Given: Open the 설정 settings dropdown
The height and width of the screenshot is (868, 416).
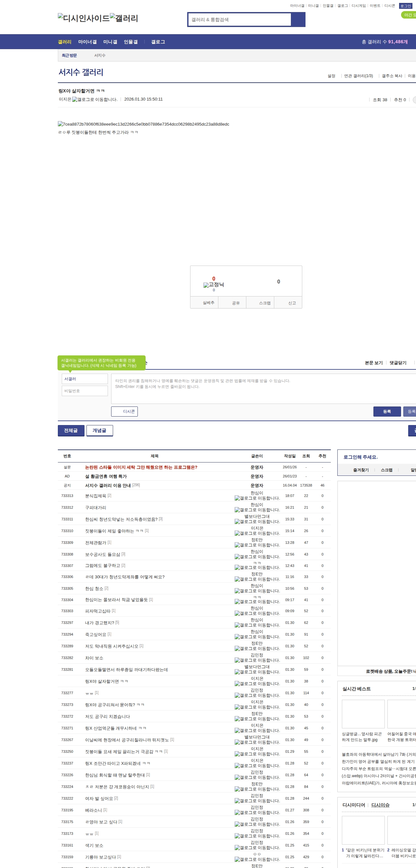Looking at the screenshot, I should [x=331, y=76].
